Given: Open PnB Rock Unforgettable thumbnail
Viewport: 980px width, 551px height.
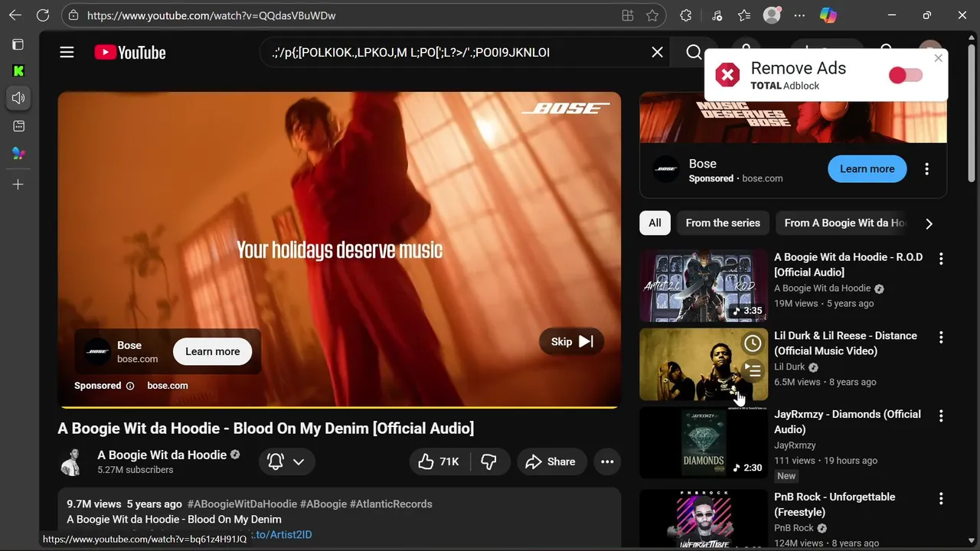Looking at the screenshot, I should (x=704, y=519).
